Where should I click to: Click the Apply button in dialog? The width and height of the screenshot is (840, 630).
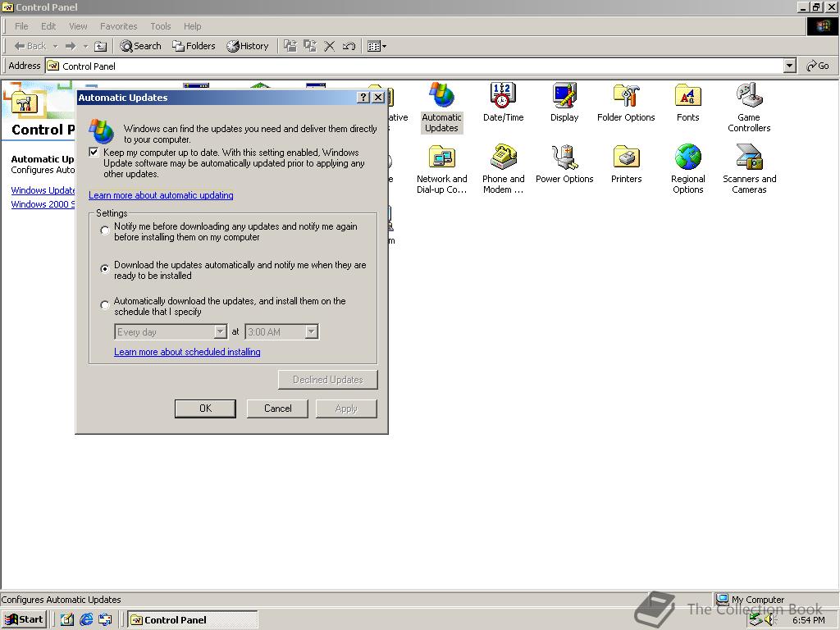pos(346,409)
